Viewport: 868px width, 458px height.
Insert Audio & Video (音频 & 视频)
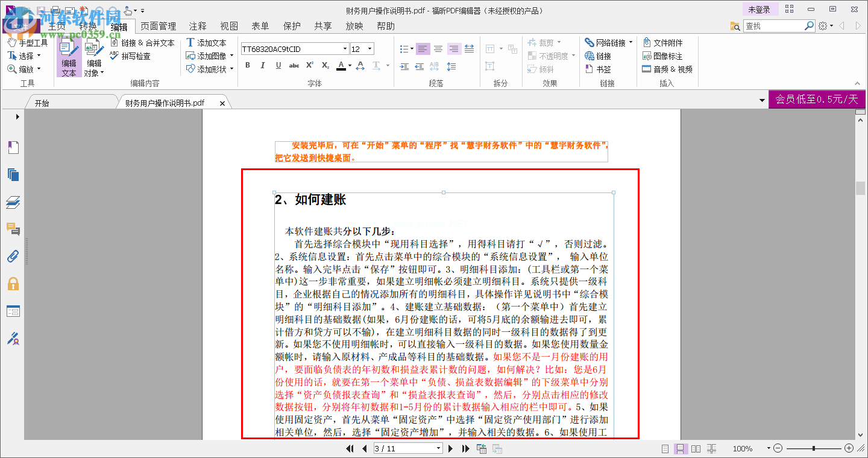coord(667,69)
